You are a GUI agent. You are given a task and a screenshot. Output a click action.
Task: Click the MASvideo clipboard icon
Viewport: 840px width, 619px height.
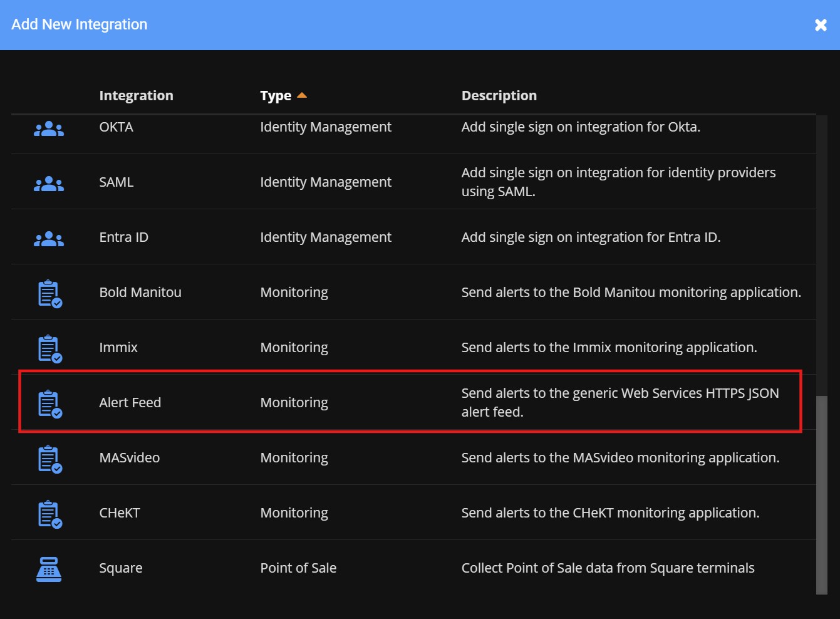click(x=49, y=459)
